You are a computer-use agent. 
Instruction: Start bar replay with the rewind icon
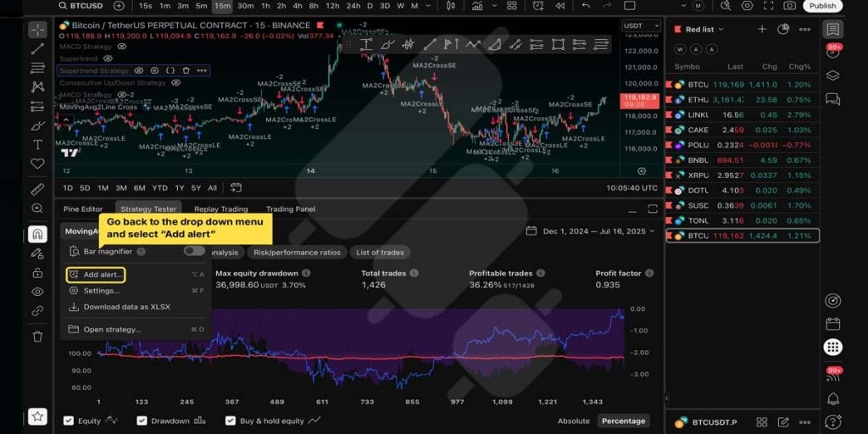coord(560,6)
